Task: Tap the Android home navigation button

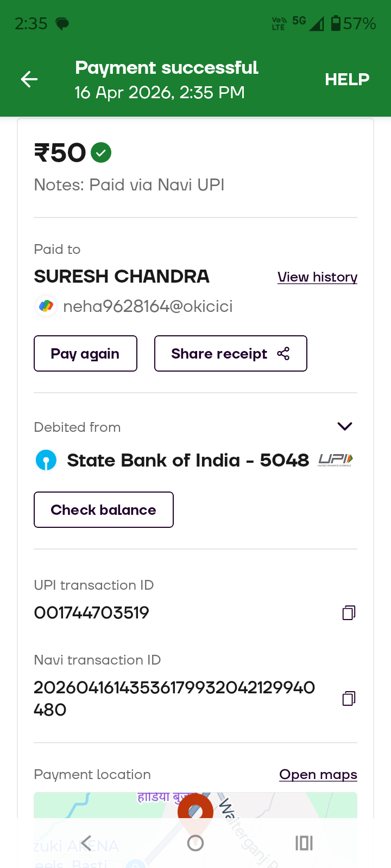Action: tap(195, 843)
